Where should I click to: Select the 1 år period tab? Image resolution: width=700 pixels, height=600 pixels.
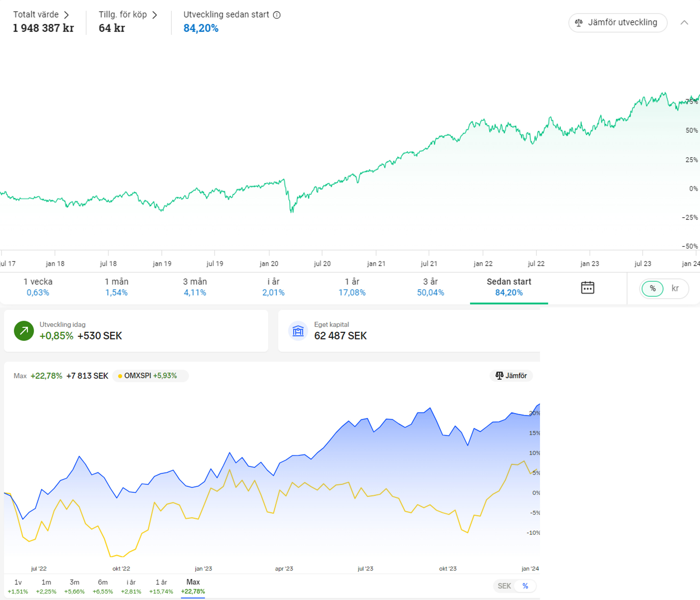(352, 287)
